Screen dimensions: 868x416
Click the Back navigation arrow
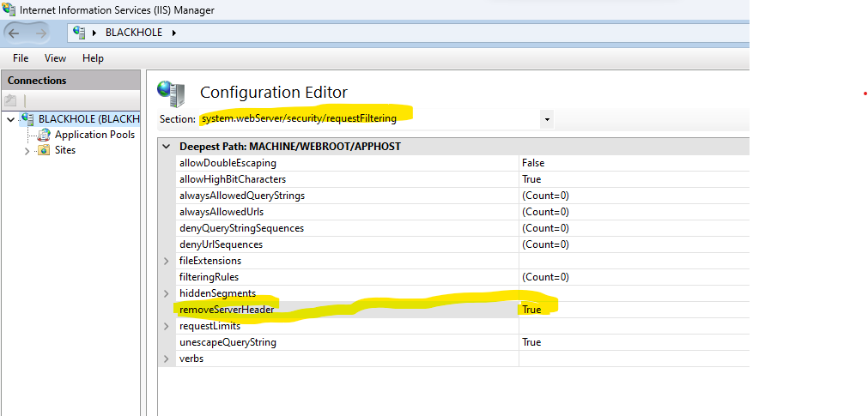14,33
